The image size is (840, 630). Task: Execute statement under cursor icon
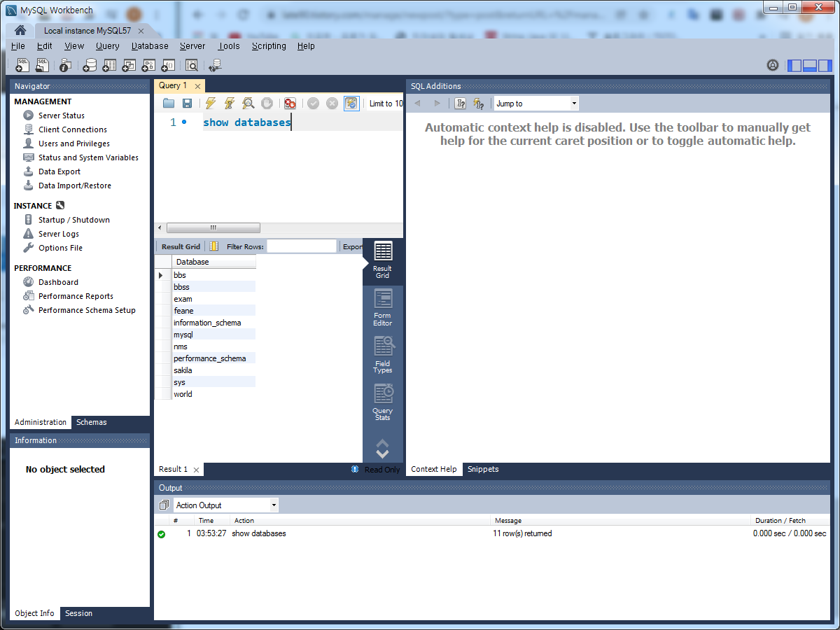(x=229, y=104)
